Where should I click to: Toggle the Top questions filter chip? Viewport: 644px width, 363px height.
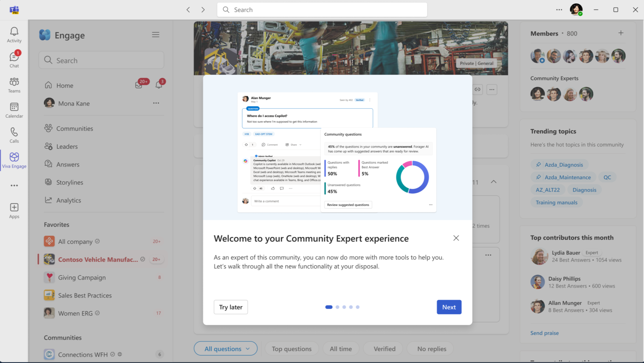pyautogui.click(x=291, y=349)
